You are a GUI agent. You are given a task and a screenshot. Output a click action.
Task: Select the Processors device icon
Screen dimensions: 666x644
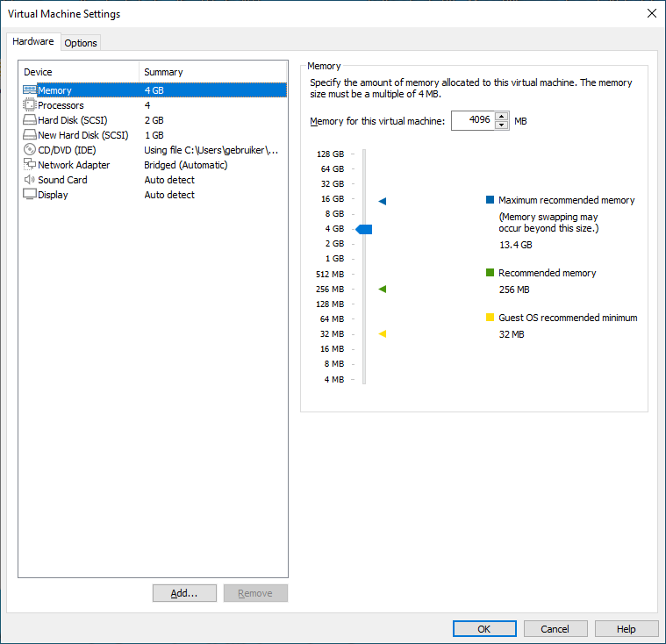(x=29, y=105)
